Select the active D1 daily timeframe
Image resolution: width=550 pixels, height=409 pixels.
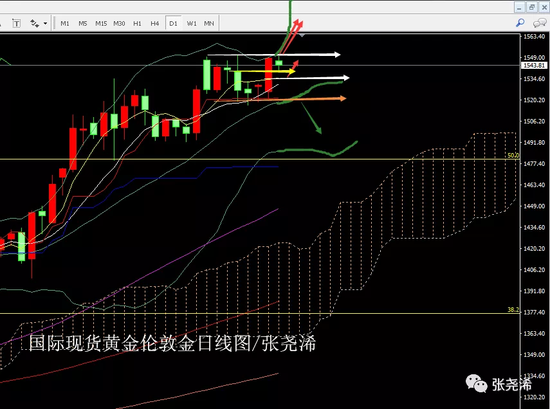tap(173, 24)
